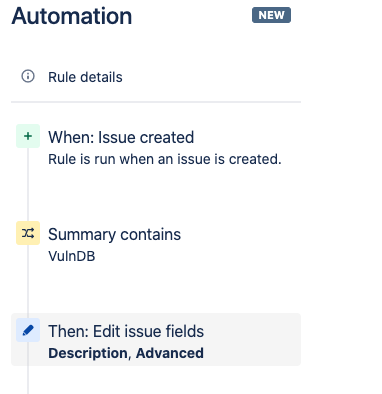Click the yellow shuffle condition icon

(28, 233)
